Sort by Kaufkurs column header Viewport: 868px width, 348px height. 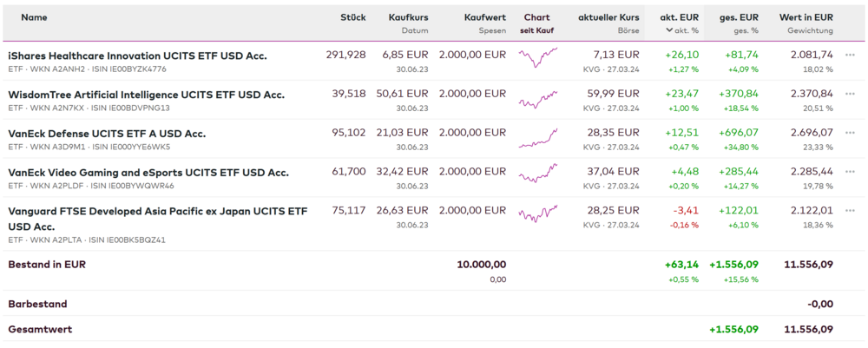tap(408, 17)
